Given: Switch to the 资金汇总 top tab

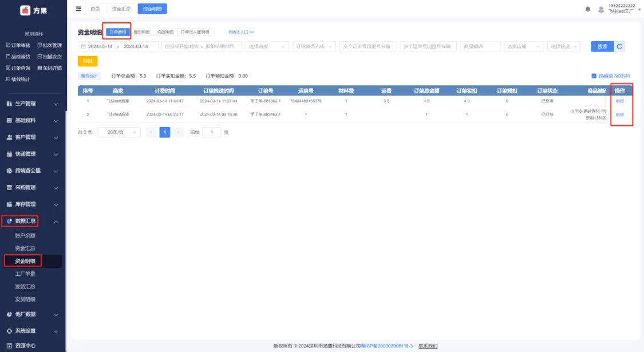Looking at the screenshot, I should (x=121, y=9).
